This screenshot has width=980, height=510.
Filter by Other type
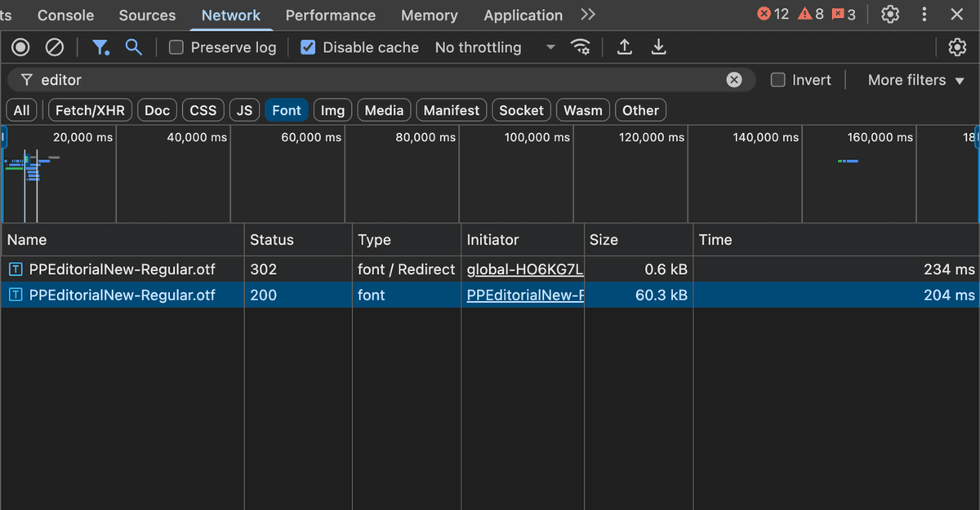tap(640, 110)
